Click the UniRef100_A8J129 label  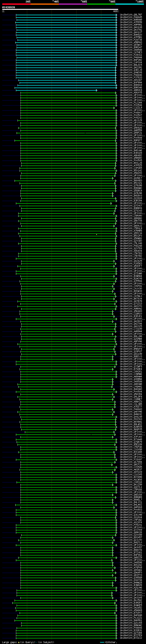click(x=131, y=120)
